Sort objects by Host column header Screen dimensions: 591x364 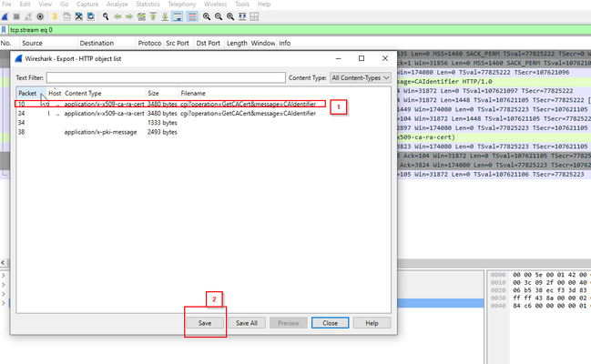[55, 93]
